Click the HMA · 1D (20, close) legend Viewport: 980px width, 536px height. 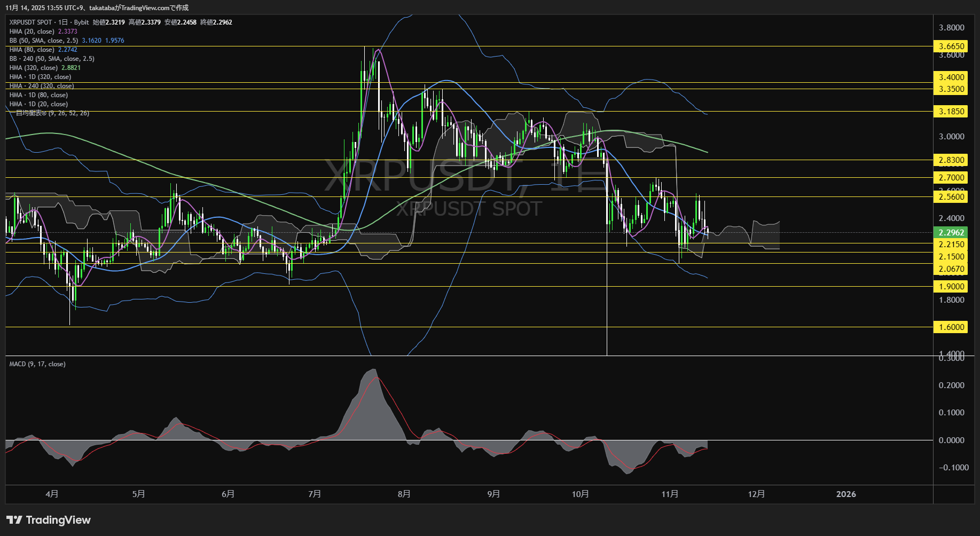37,104
